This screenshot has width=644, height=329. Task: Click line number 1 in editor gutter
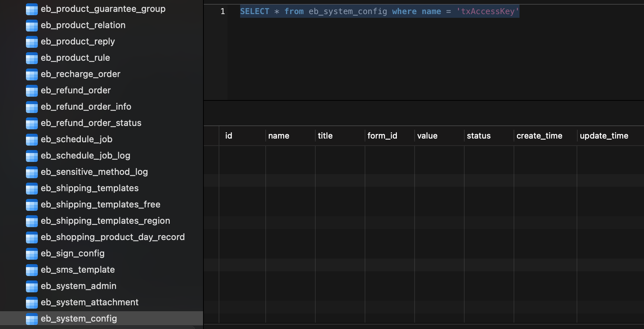click(x=223, y=11)
